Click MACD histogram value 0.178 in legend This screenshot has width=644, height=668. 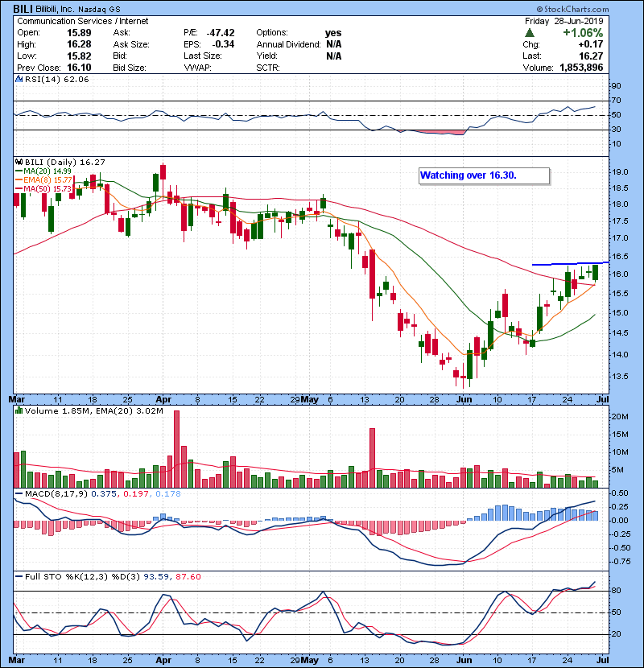[x=168, y=494]
